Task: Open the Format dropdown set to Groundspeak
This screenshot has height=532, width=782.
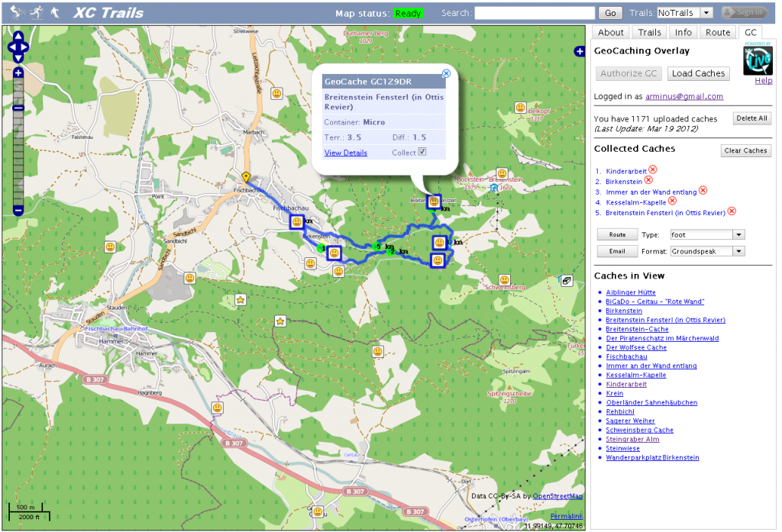Action: tap(707, 251)
